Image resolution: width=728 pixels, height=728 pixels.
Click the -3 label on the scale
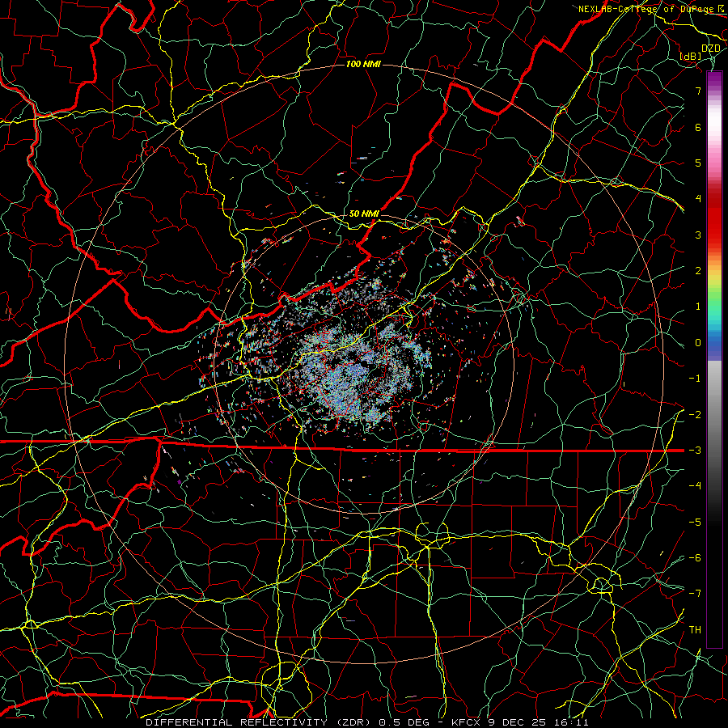[695, 451]
